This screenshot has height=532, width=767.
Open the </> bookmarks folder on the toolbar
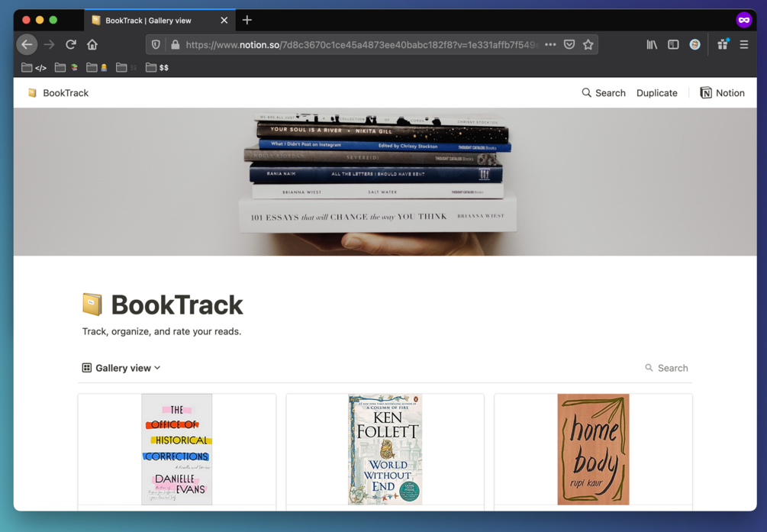click(34, 67)
